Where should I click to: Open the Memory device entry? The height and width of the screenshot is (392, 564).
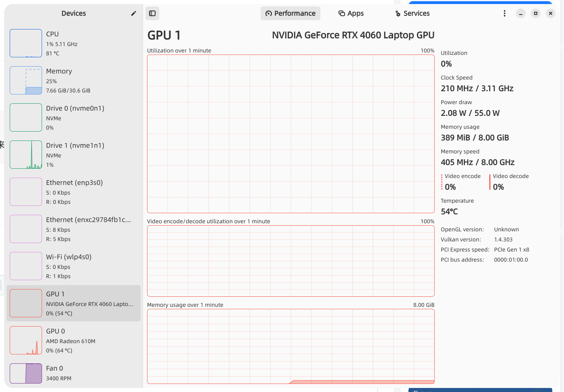coord(74,80)
